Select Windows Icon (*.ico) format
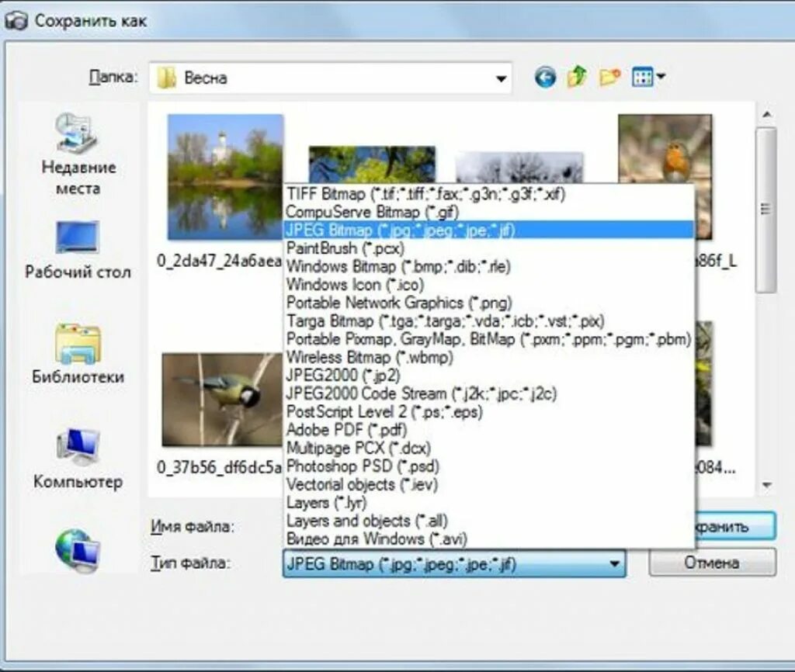The image size is (795, 672). pyautogui.click(x=488, y=285)
